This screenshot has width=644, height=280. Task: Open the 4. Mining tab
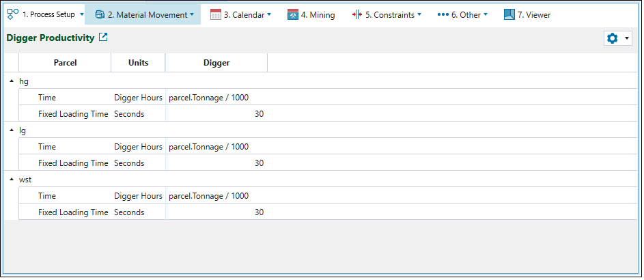[318, 14]
